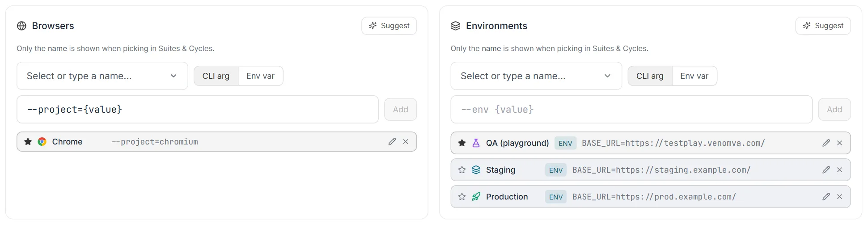Click the Chrome logo icon
The image size is (868, 225).
tap(42, 142)
